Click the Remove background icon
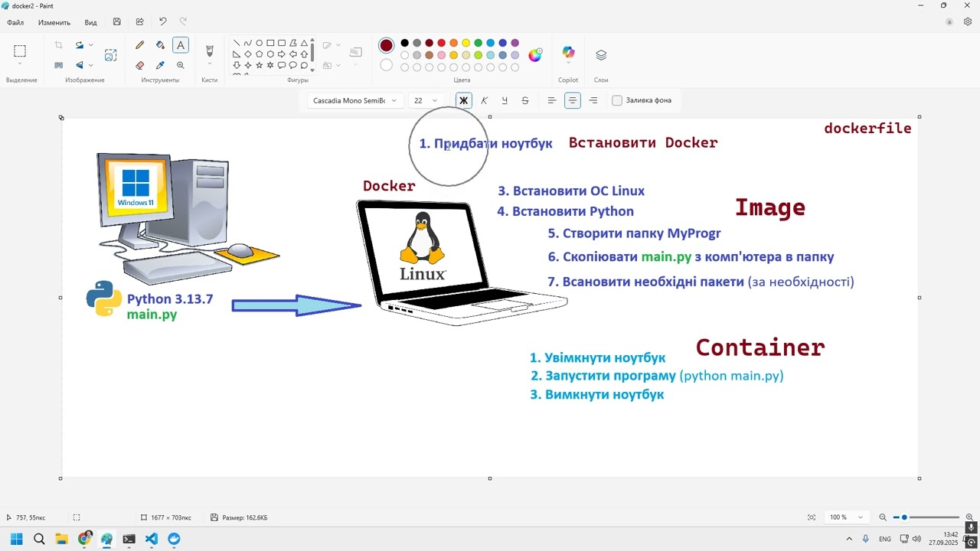The width and height of the screenshot is (980, 551). [x=58, y=66]
